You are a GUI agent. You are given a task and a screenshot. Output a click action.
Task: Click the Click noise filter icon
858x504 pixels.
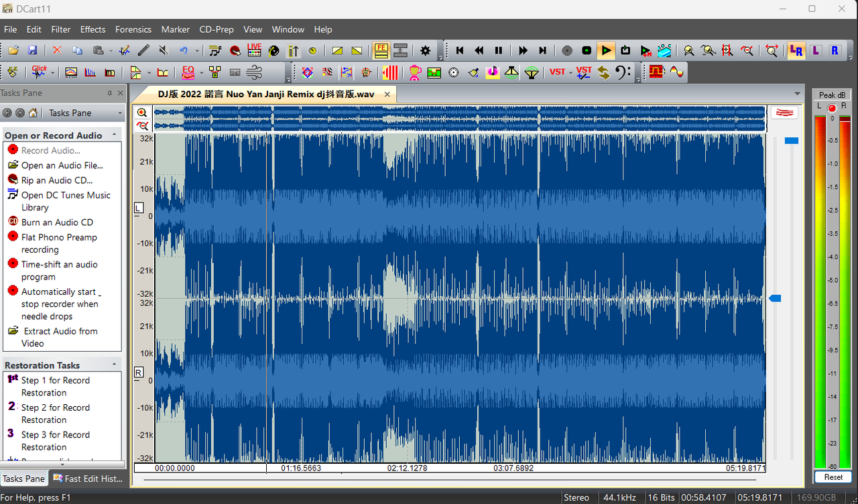(x=40, y=72)
